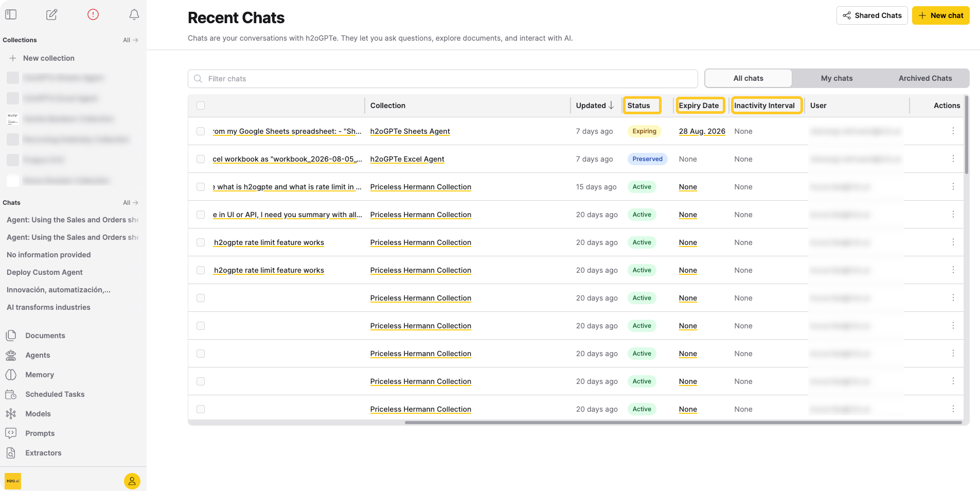Click horizontal scrollbar under chats table
The image size is (980, 491).
click(x=683, y=423)
